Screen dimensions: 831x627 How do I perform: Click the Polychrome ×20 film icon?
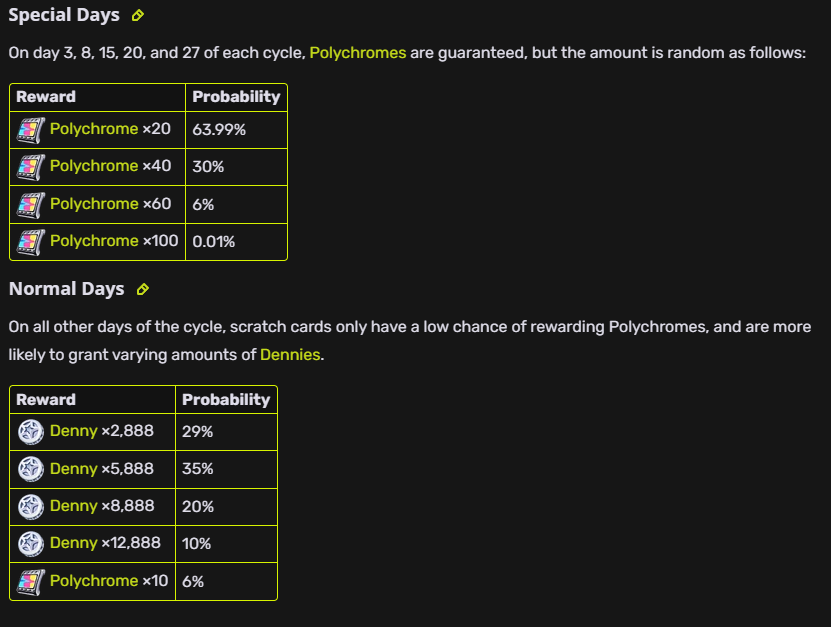click(31, 130)
